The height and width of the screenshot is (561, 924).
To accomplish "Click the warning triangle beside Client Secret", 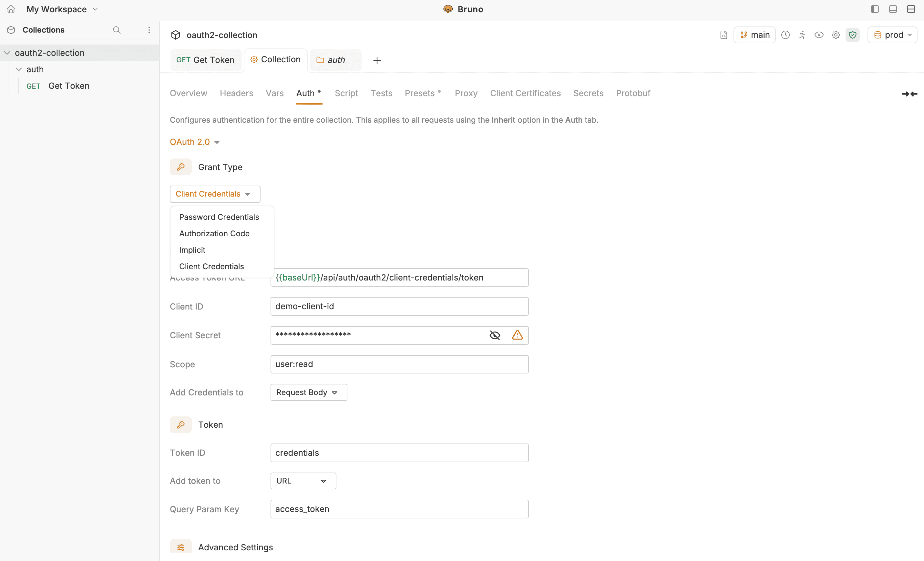I will coord(518,335).
